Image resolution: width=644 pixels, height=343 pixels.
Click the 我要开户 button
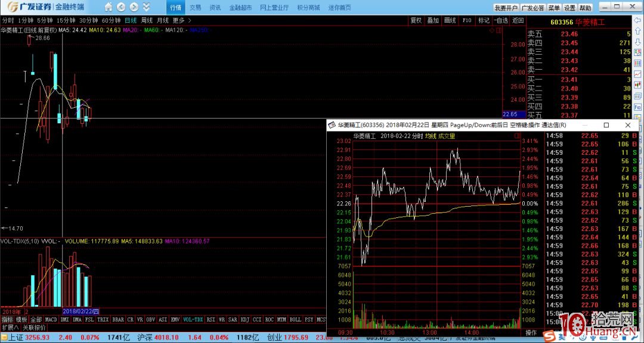click(506, 8)
